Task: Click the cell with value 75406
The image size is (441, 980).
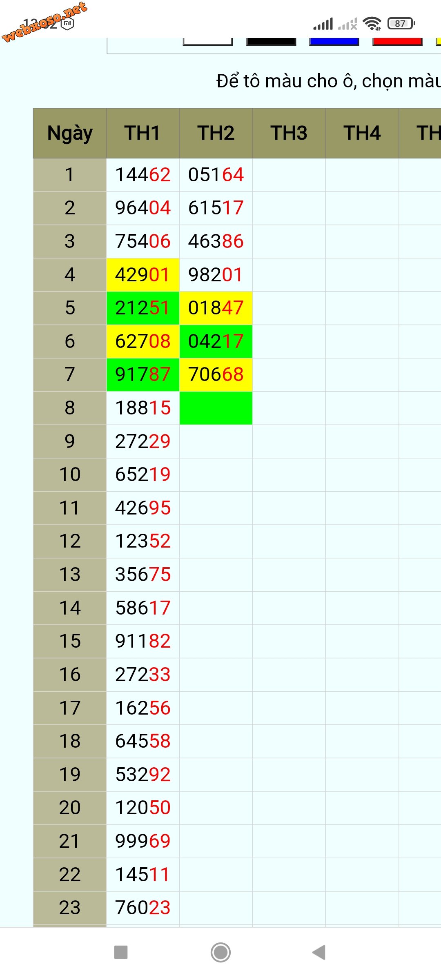Action: [143, 241]
